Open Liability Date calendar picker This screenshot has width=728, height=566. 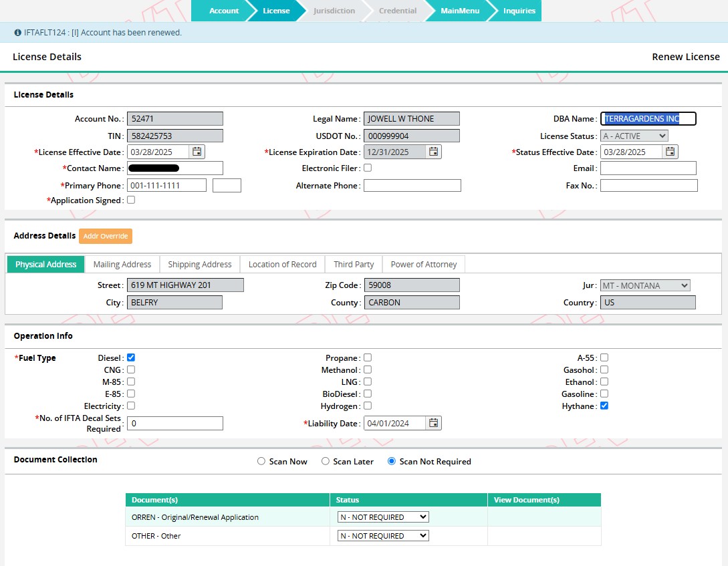click(x=434, y=423)
